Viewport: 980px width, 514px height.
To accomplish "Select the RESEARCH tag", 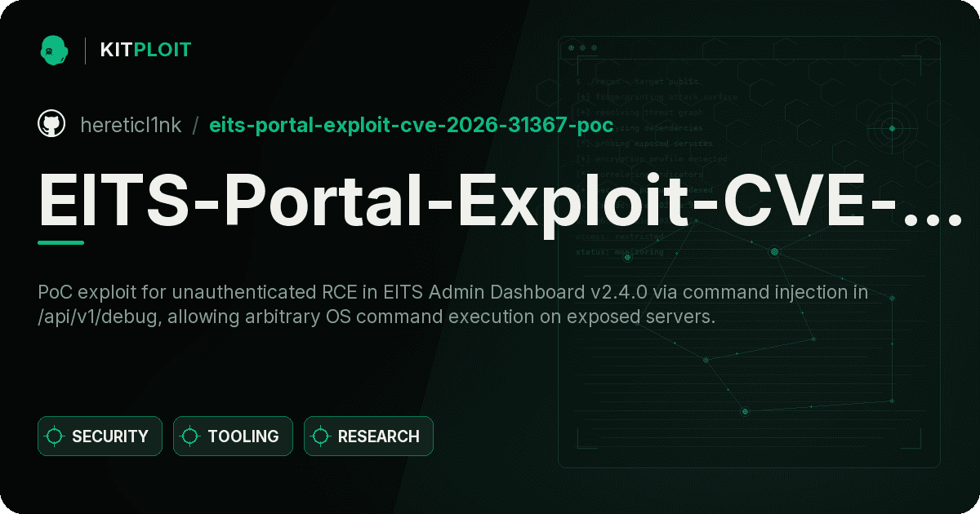I will (x=368, y=436).
